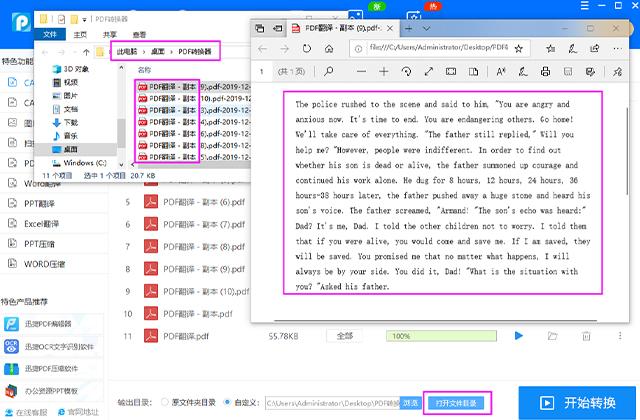Click the tabs set aside icon in Edge
The image size is (640, 420).
(260, 28)
